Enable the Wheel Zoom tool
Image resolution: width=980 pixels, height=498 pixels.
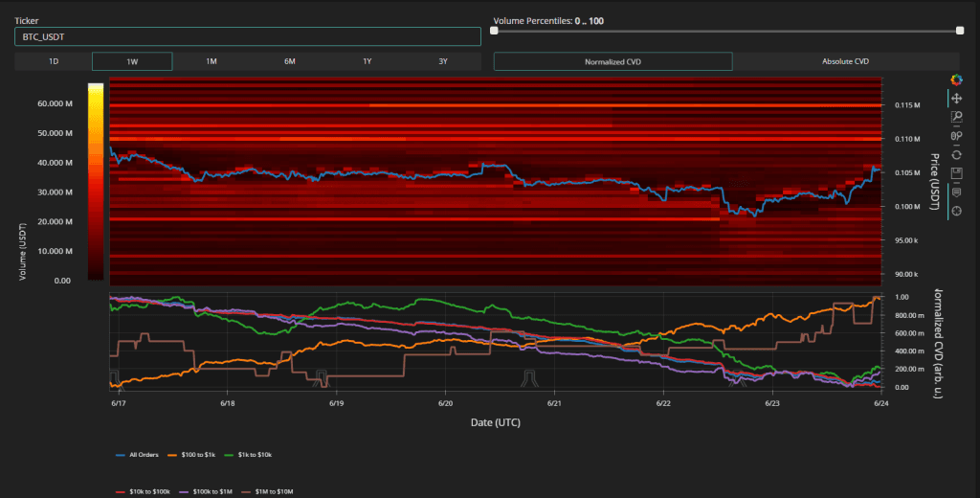point(956,136)
